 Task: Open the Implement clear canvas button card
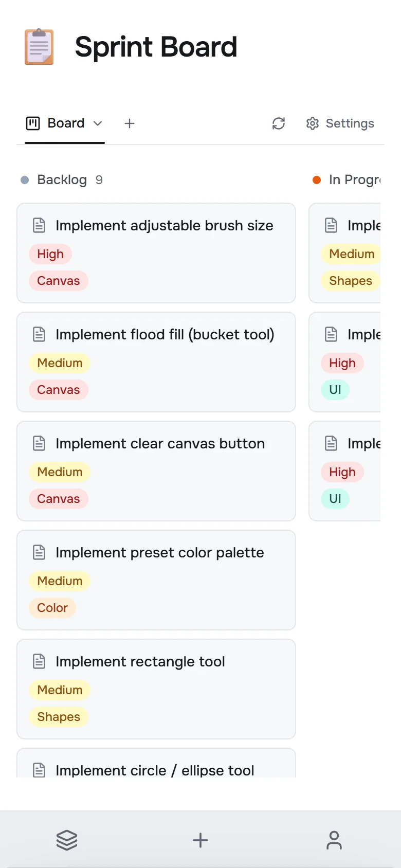(156, 471)
